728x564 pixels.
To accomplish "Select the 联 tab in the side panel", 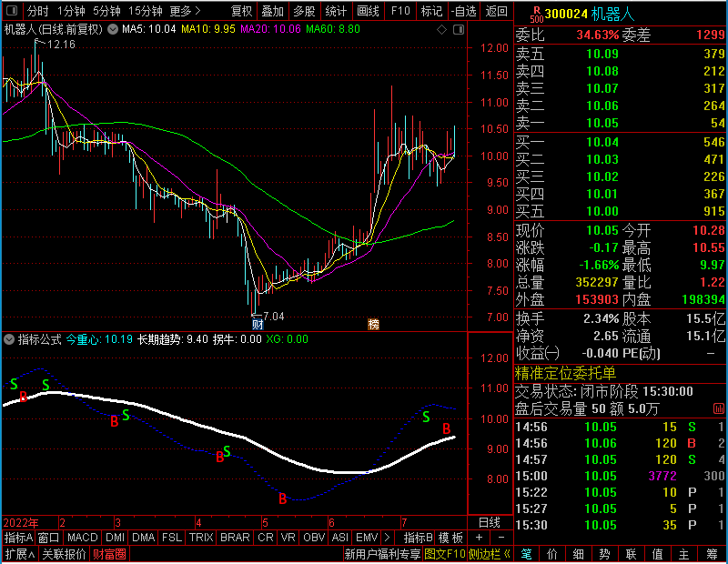I will pyautogui.click(x=631, y=554).
